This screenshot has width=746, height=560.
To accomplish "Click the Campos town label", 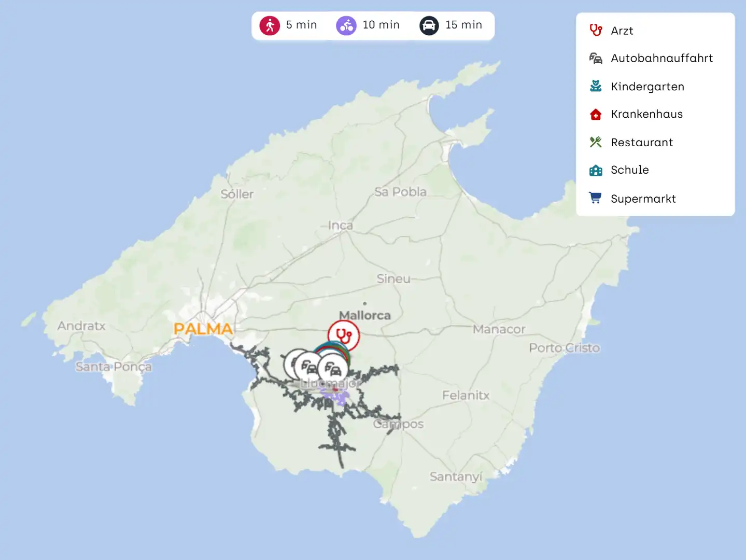I will (398, 424).
